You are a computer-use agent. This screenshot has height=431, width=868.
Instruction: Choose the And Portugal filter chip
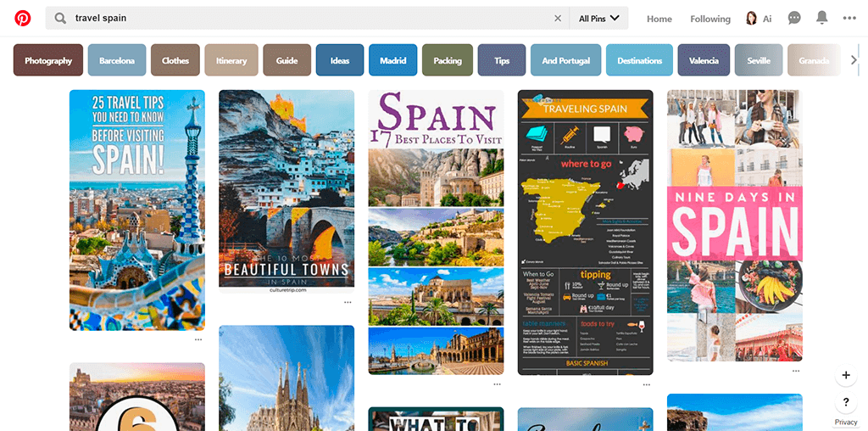point(565,60)
